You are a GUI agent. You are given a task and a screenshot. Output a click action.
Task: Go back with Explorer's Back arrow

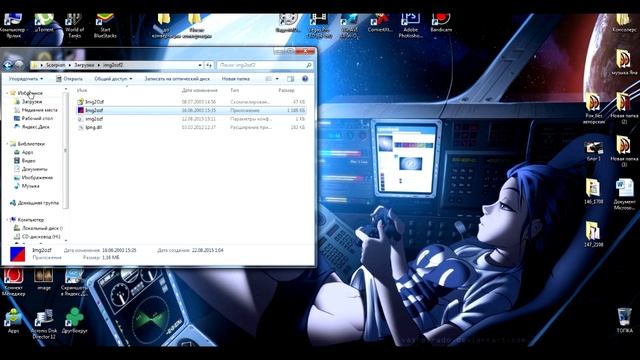7,65
